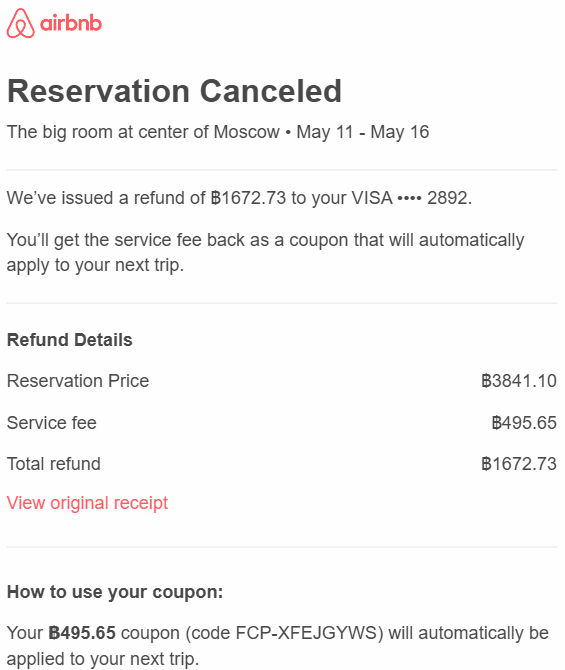Image resolution: width=565 pixels, height=670 pixels.
Task: Click the ฿3841.10 reservation price amount
Action: pyautogui.click(x=519, y=381)
